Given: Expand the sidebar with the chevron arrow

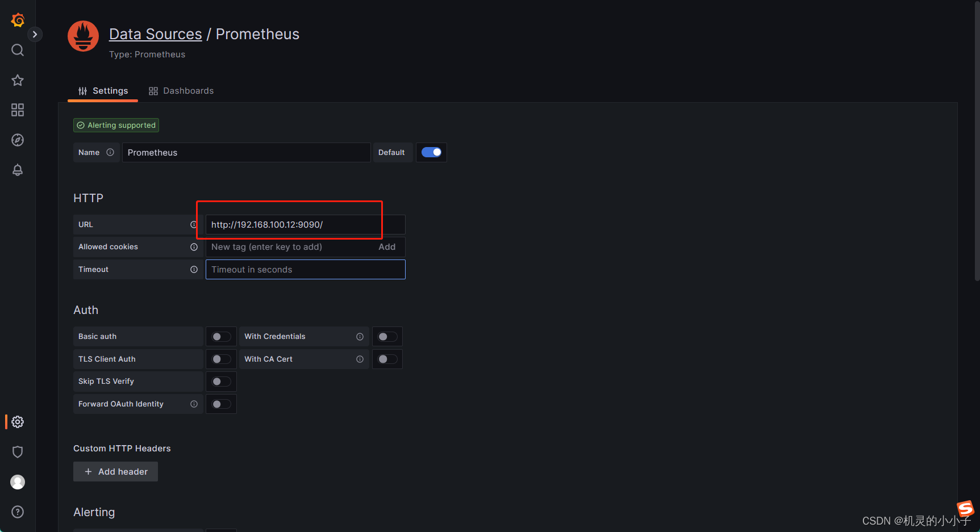Looking at the screenshot, I should [35, 34].
